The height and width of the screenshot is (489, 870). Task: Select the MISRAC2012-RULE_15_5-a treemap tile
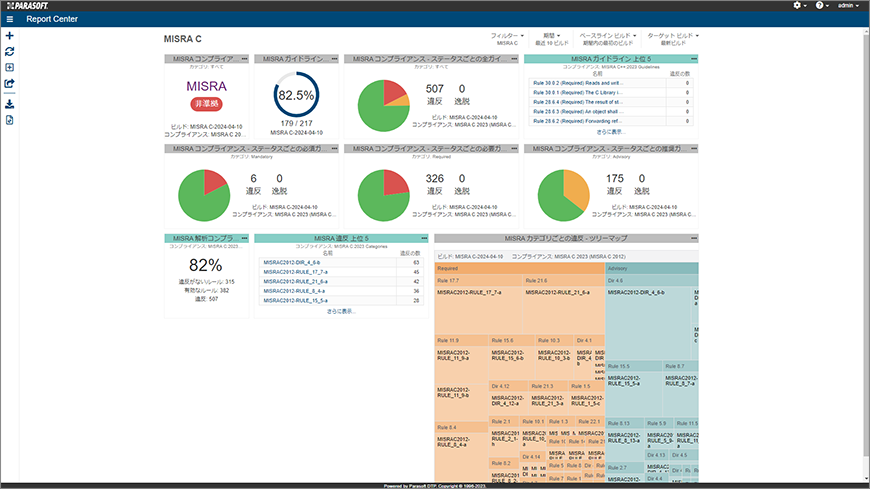pyautogui.click(x=634, y=394)
